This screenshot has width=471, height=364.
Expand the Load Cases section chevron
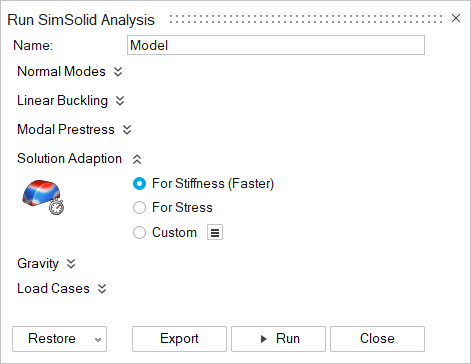(102, 289)
